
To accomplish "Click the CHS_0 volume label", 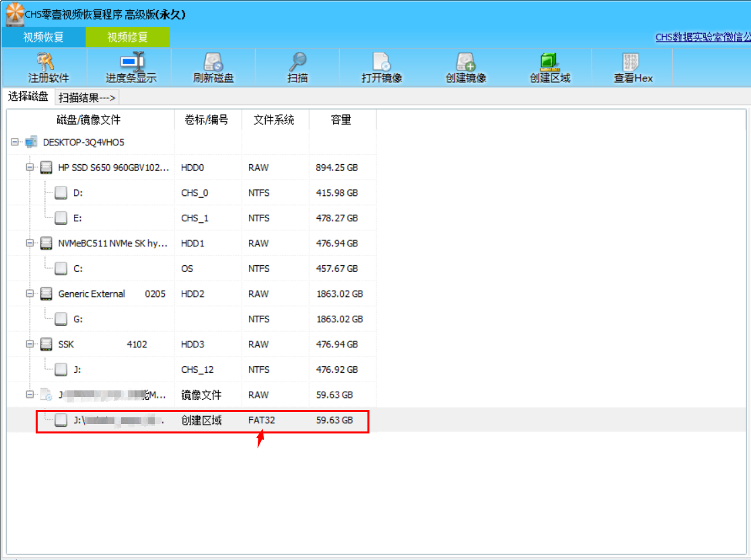I will [x=194, y=193].
